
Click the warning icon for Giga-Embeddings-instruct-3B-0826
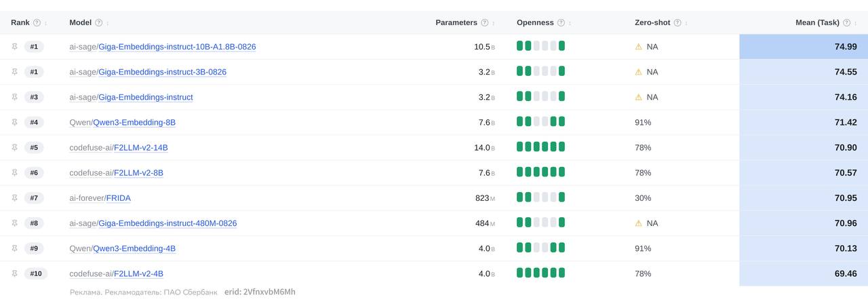pyautogui.click(x=638, y=72)
